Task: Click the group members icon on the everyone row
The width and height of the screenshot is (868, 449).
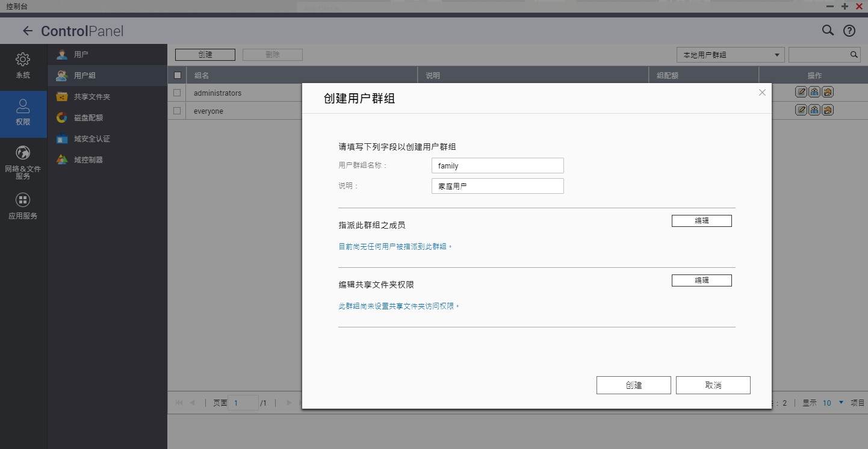Action: pyautogui.click(x=814, y=110)
